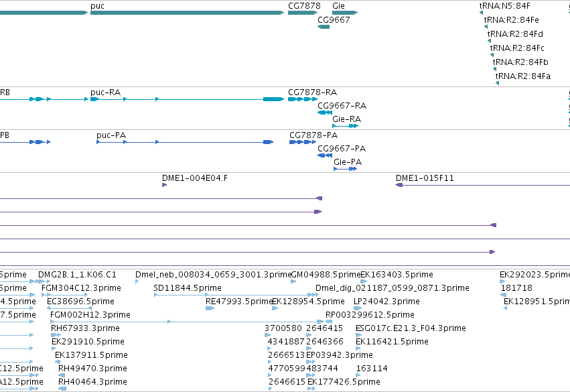This screenshot has width=570, height=392.
Task: Select the puc-PA protein label
Action: point(111,135)
